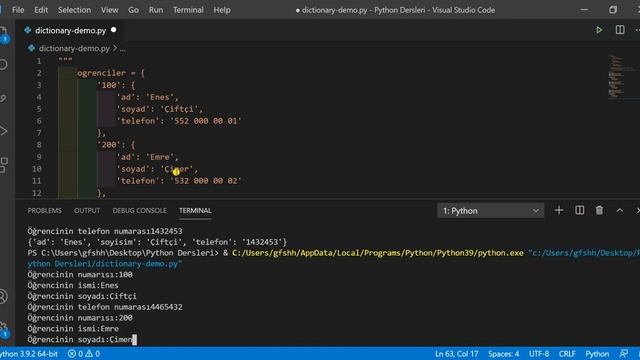Open Run and Debug view
640x360 pixels.
[x=3, y=131]
